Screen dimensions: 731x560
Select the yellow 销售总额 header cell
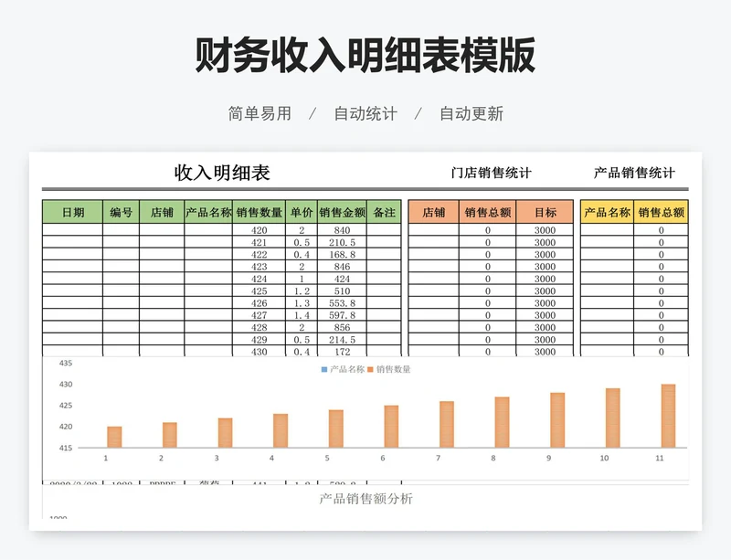click(x=661, y=212)
